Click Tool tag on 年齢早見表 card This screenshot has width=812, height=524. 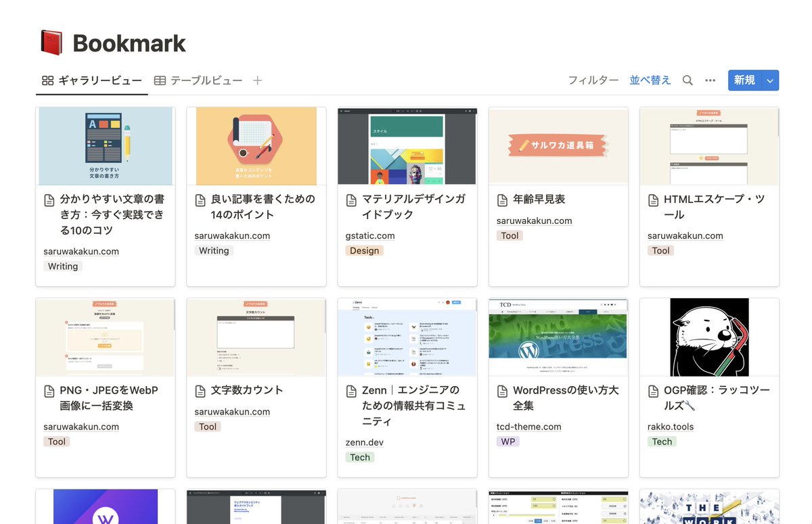coord(510,236)
